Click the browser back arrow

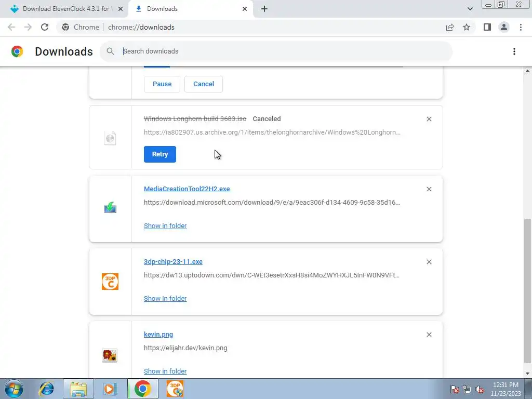click(11, 27)
